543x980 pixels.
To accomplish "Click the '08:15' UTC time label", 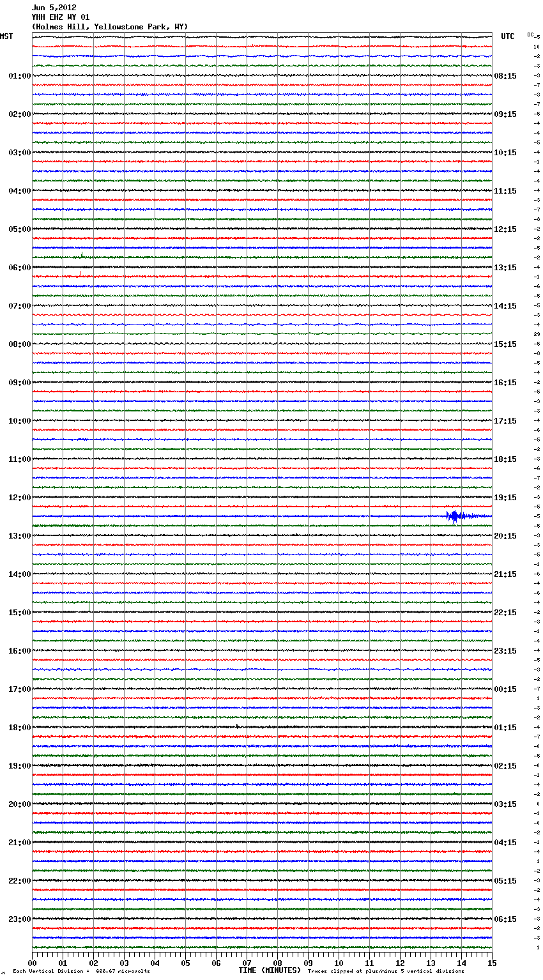I will pyautogui.click(x=505, y=75).
